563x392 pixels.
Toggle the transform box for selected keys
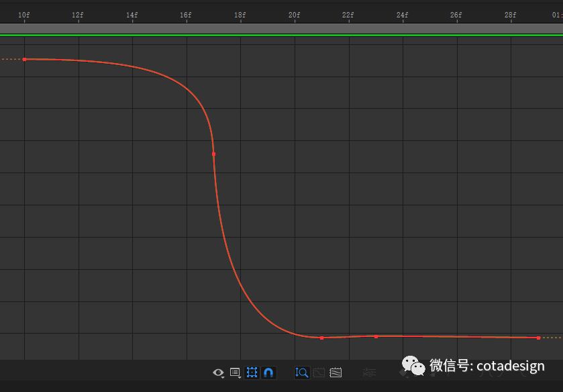[252, 373]
